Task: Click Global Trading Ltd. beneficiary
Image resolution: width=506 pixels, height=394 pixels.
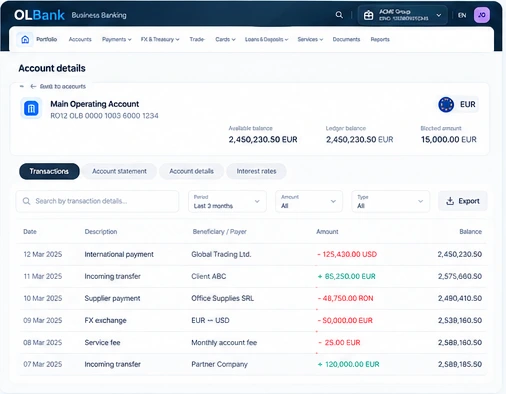Action: (221, 254)
